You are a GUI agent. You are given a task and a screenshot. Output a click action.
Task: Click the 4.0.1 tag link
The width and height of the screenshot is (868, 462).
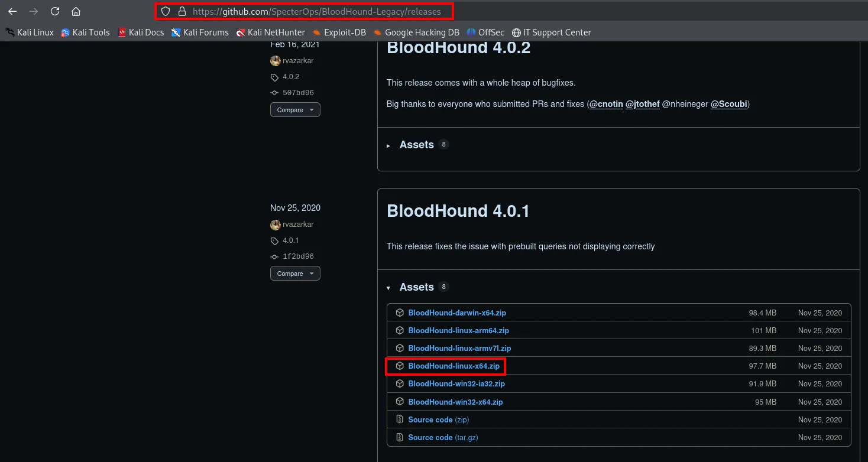coord(291,240)
